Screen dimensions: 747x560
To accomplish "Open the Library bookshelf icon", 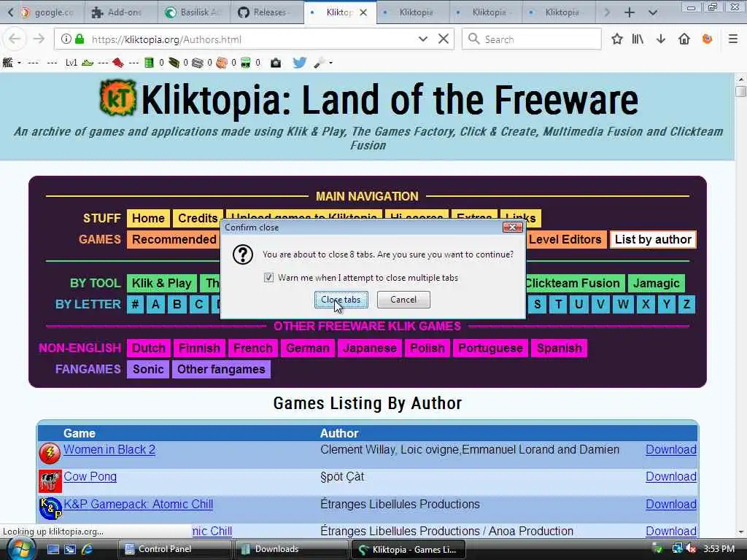I will click(x=638, y=39).
